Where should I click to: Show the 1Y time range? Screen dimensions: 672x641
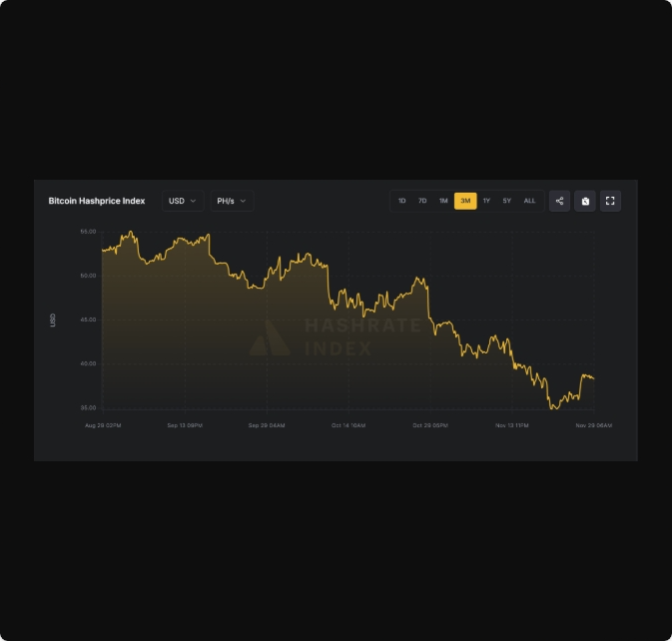point(486,201)
